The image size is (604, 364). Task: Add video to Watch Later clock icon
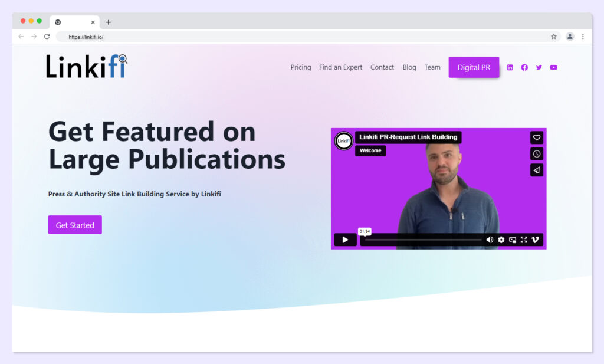coord(537,154)
